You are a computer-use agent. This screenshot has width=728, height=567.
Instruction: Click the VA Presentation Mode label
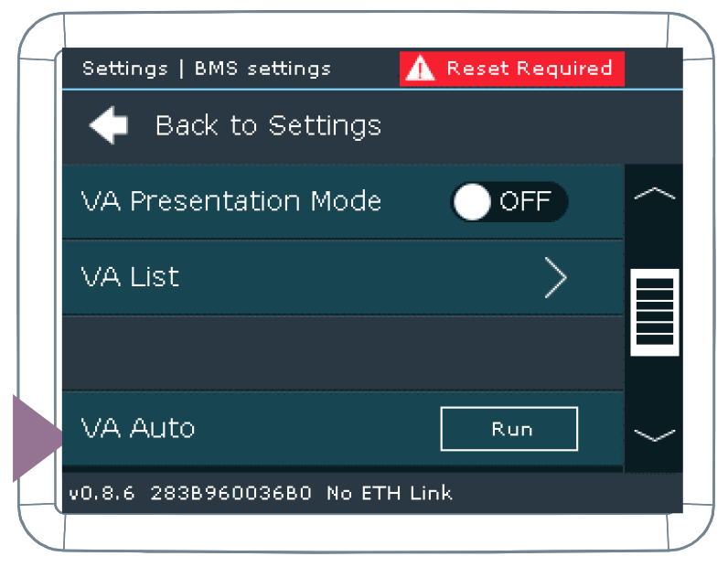coord(230,201)
